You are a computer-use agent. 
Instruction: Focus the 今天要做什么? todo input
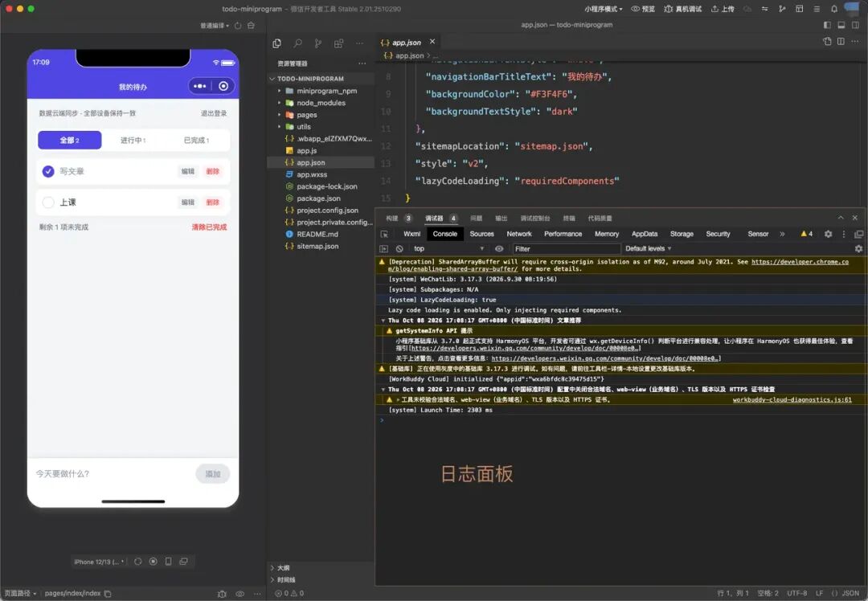113,474
